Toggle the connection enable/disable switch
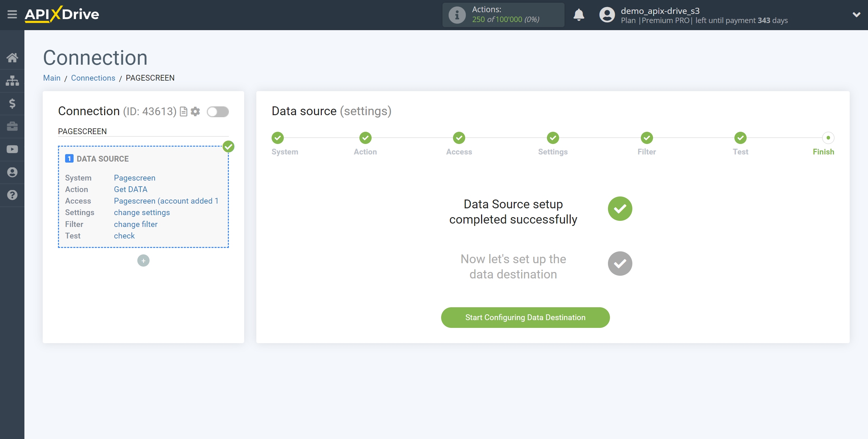This screenshot has width=868, height=439. click(219, 111)
